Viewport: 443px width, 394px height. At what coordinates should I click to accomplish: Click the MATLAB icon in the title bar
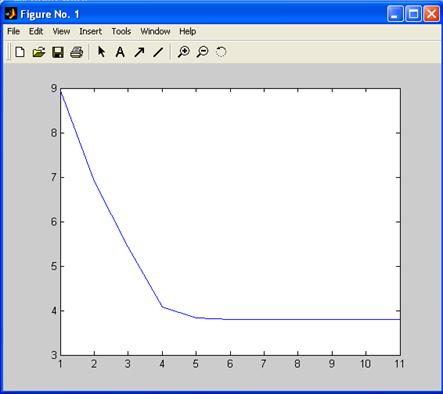point(10,14)
